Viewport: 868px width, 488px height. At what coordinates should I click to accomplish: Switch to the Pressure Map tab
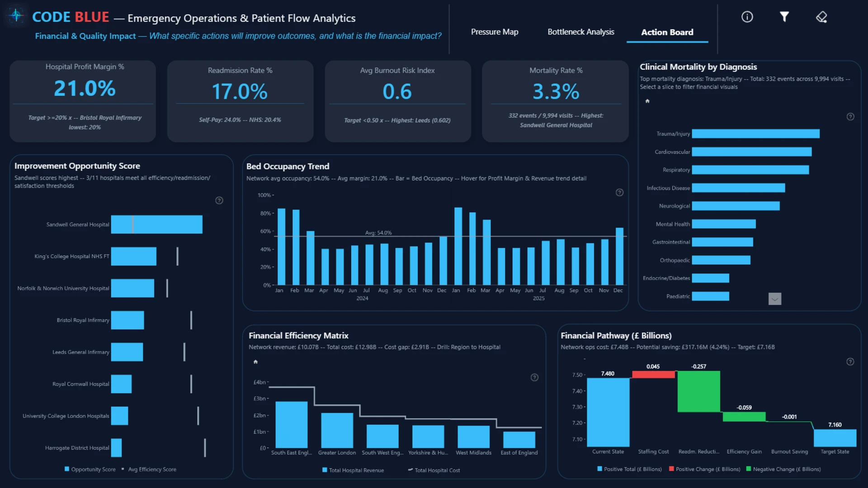point(495,32)
